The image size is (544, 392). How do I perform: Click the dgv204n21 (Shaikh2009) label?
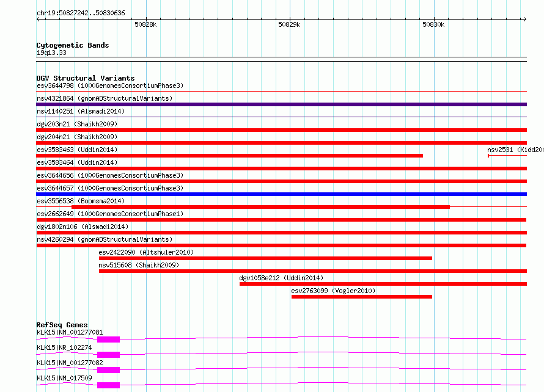[77, 137]
